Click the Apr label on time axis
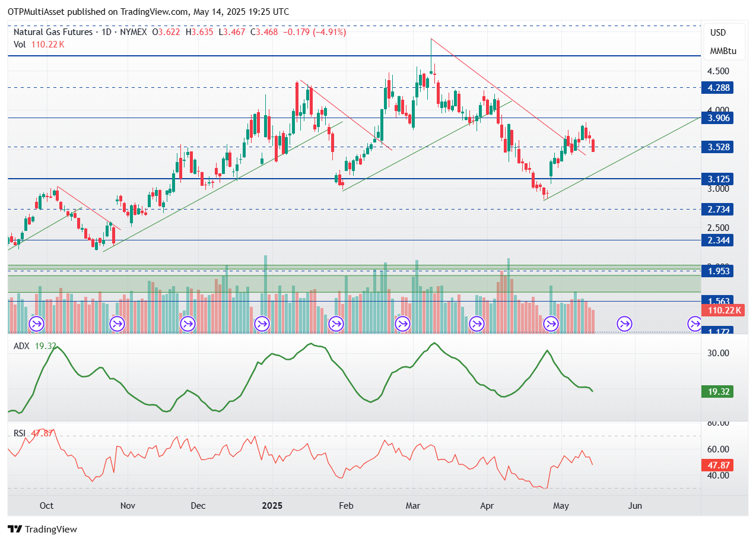 click(x=487, y=506)
